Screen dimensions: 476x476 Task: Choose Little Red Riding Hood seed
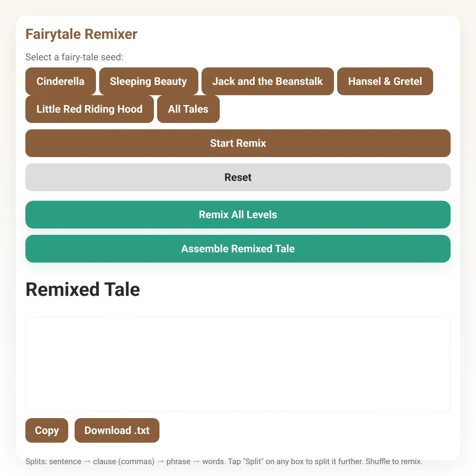pyautogui.click(x=90, y=109)
